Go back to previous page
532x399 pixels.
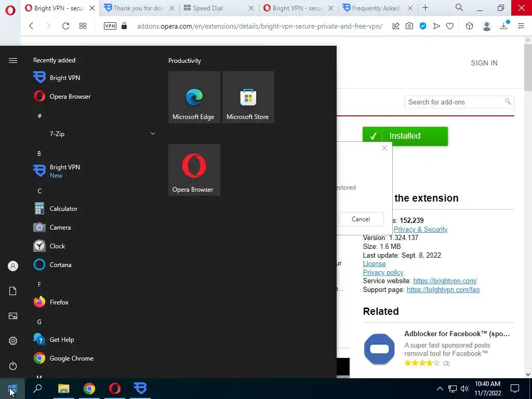click(x=31, y=26)
